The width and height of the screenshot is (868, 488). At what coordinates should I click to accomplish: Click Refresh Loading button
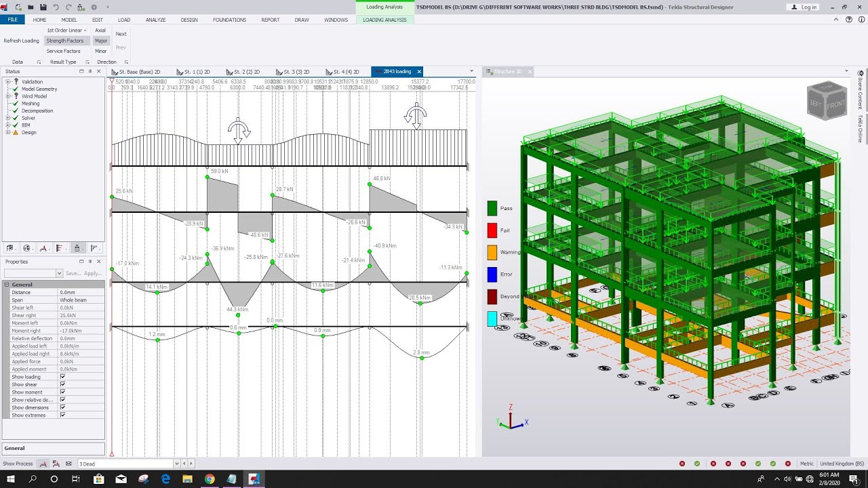tap(21, 41)
